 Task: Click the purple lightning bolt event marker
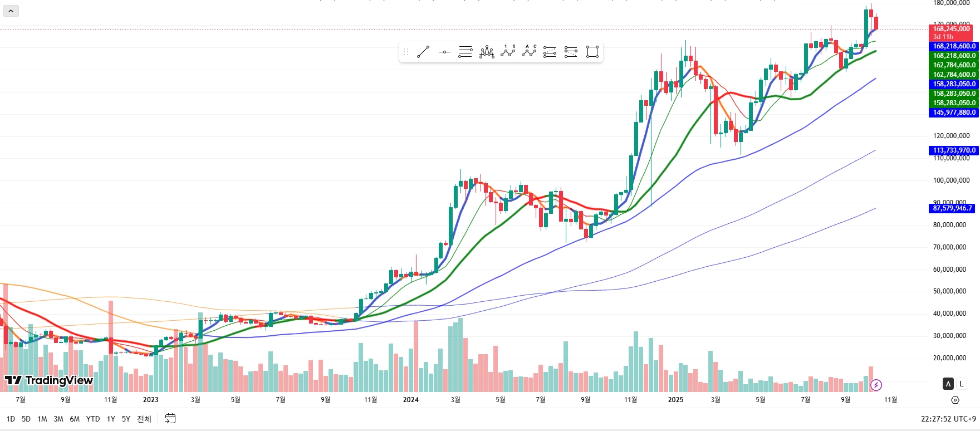coord(876,385)
